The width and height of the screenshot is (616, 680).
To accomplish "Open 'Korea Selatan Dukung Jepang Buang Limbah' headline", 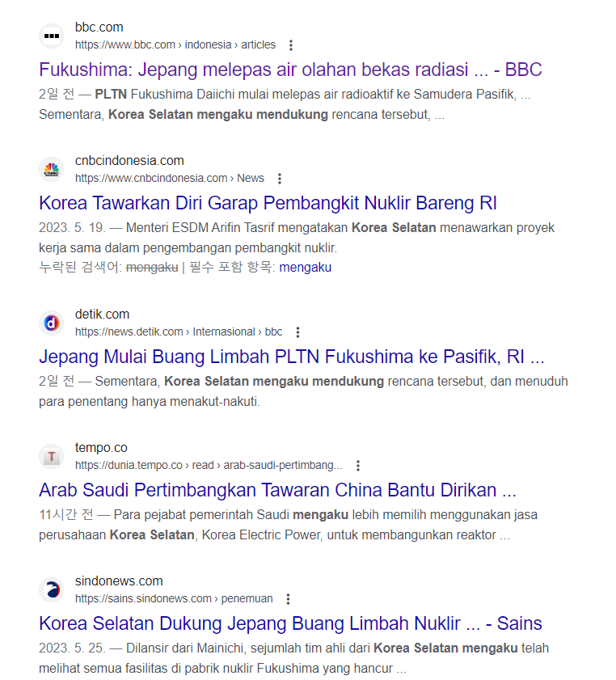I will [290, 623].
